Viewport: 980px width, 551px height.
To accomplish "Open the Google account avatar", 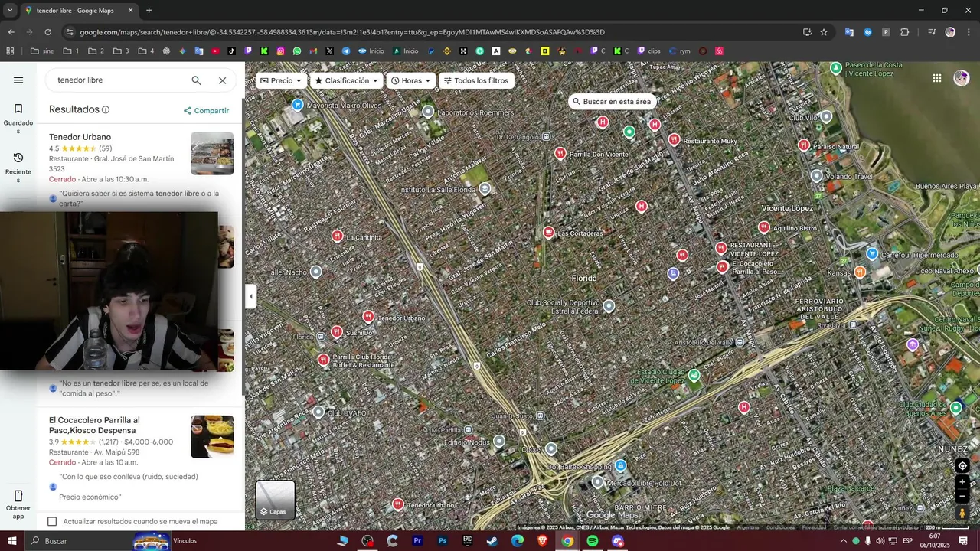I will (962, 78).
